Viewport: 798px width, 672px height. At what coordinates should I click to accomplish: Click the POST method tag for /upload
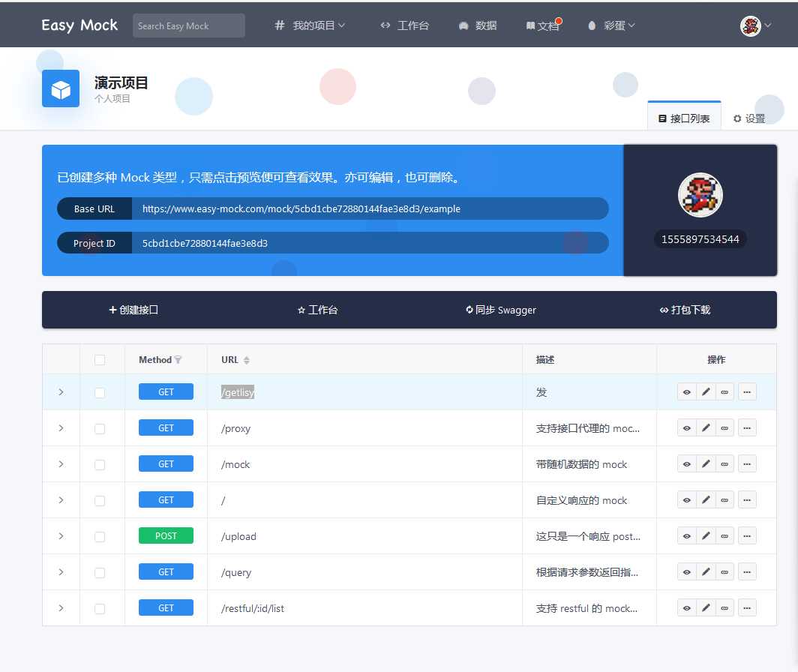[166, 535]
